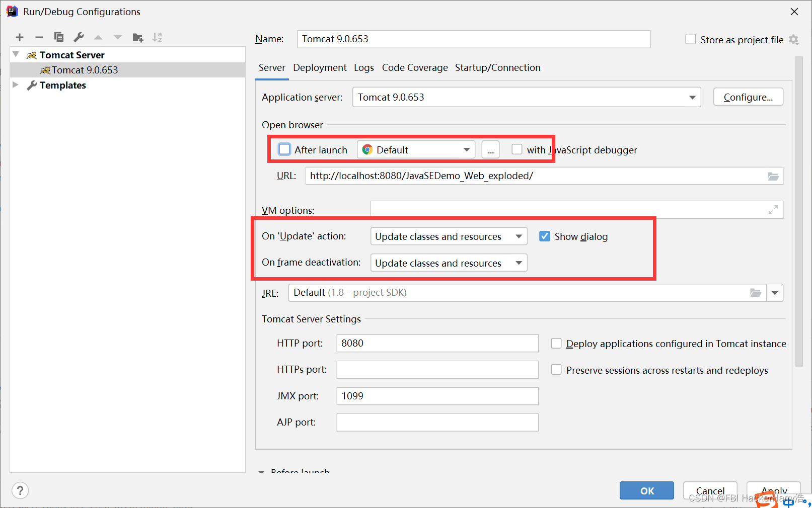This screenshot has height=508, width=812.
Task: Open the On 'Update' action dropdown
Action: click(x=449, y=236)
